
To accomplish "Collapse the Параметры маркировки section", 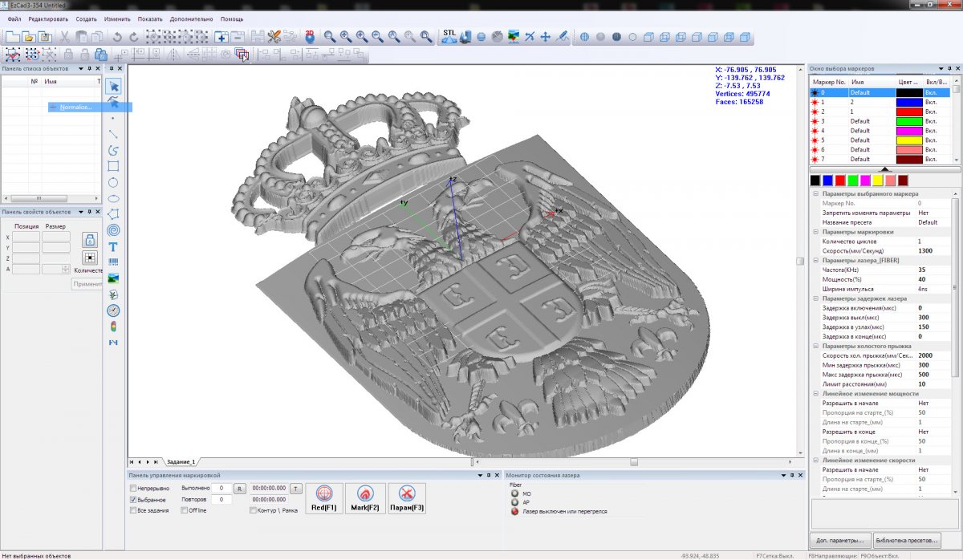I will (x=816, y=232).
